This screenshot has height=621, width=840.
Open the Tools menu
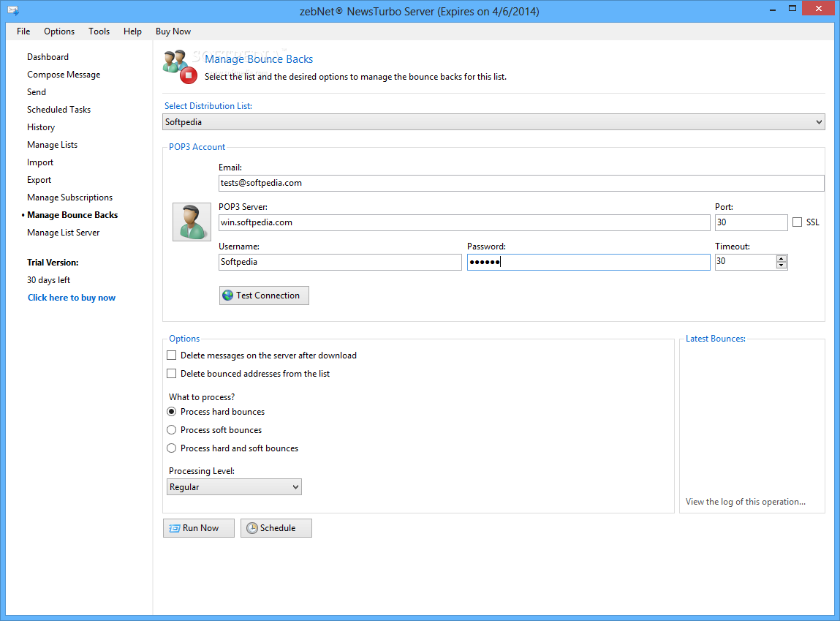point(99,31)
